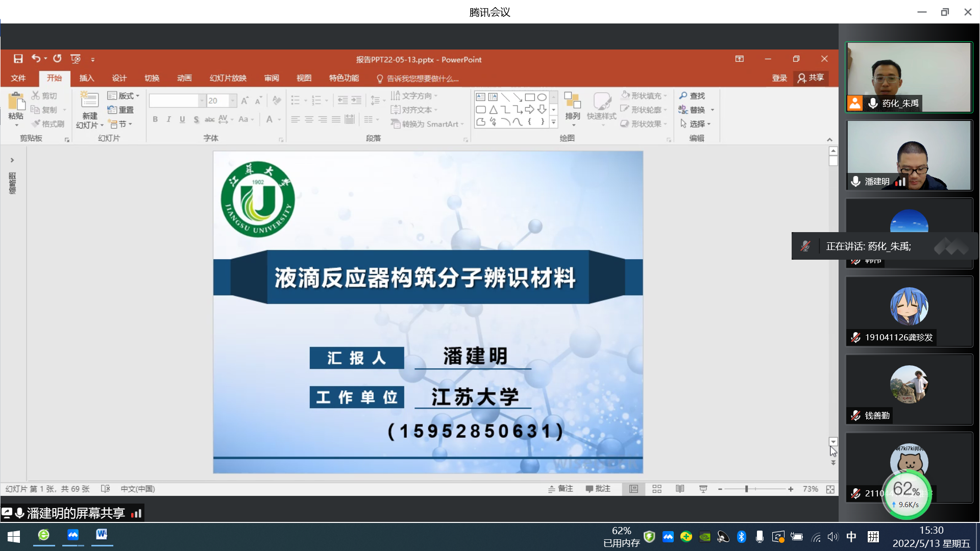
Task: Toggle normal view button in status bar
Action: (633, 489)
